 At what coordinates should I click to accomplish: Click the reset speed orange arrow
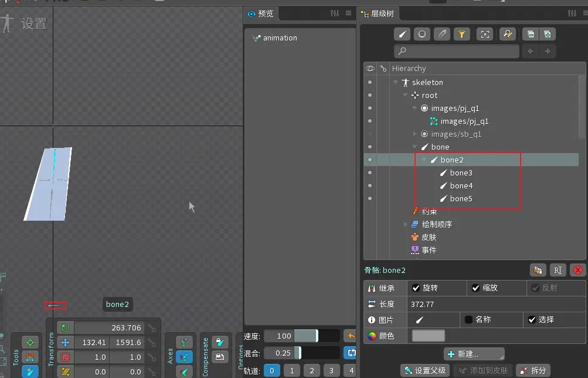click(351, 336)
